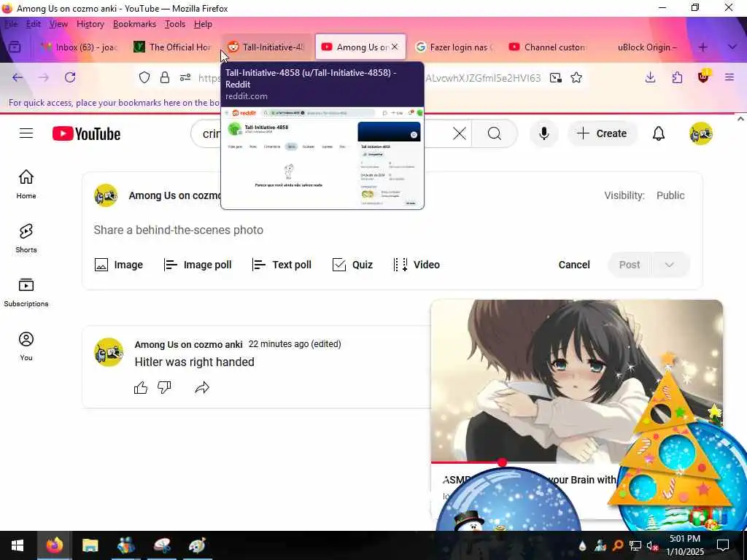Open the Help menu
The width and height of the screenshot is (747, 560).
point(203,24)
